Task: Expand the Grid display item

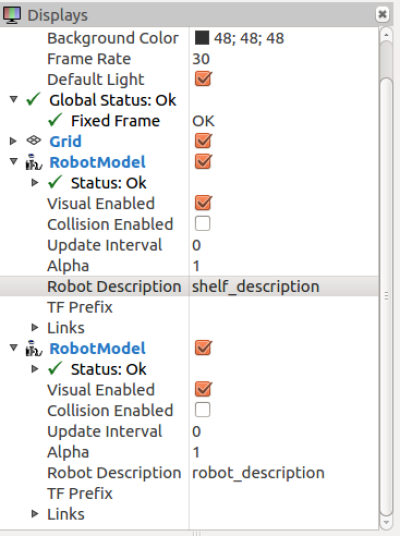Action: (x=13, y=141)
